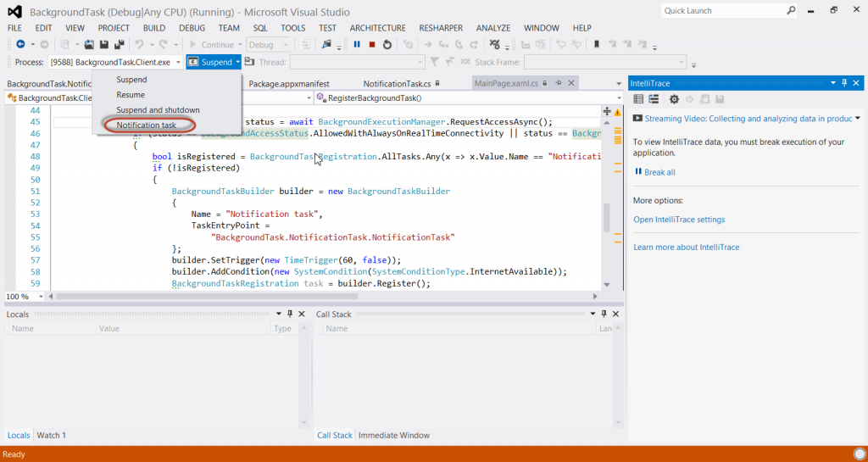Image resolution: width=868 pixels, height=462 pixels.
Task: Open the Suspend lifecycle events dropdown arrow
Action: click(237, 62)
